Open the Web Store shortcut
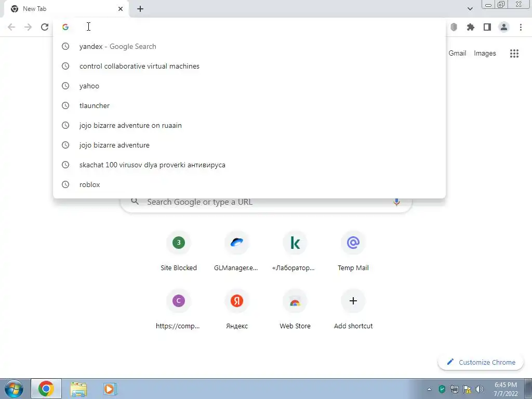The height and width of the screenshot is (399, 532). click(x=295, y=310)
